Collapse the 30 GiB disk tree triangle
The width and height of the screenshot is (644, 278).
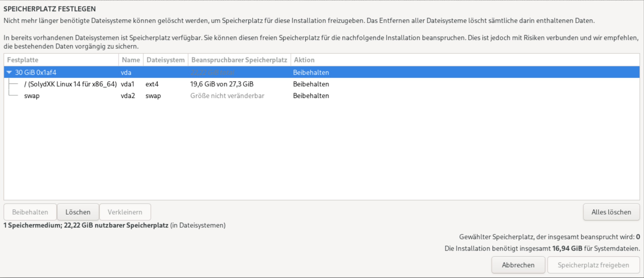pos(9,72)
